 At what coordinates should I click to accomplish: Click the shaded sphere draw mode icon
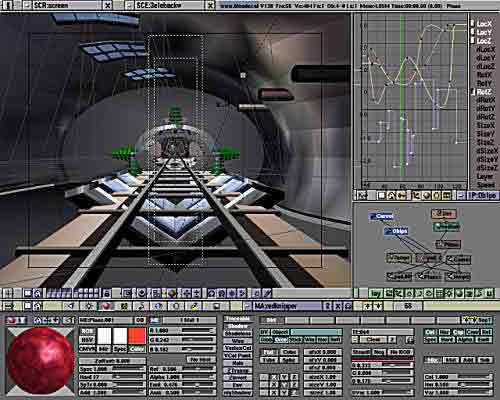pyautogui.click(x=172, y=293)
